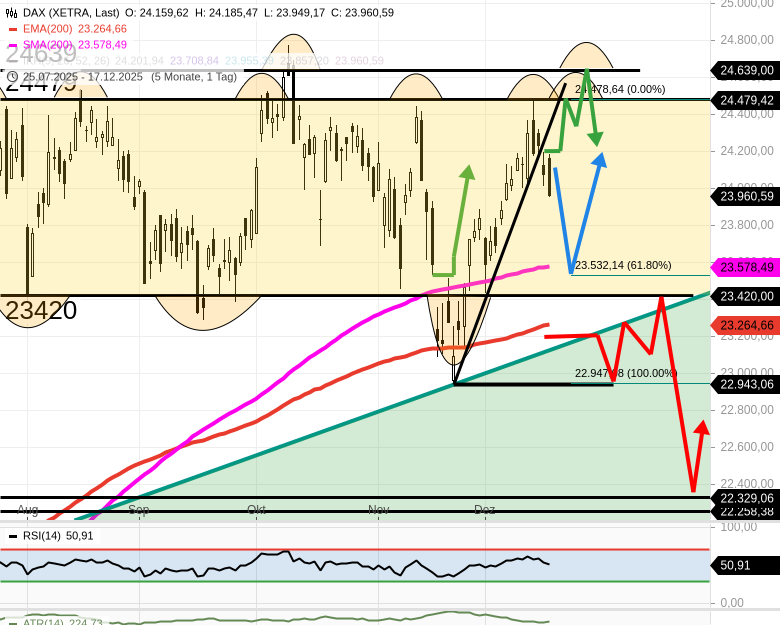Select the EMA(200) indicator label

pos(47,29)
